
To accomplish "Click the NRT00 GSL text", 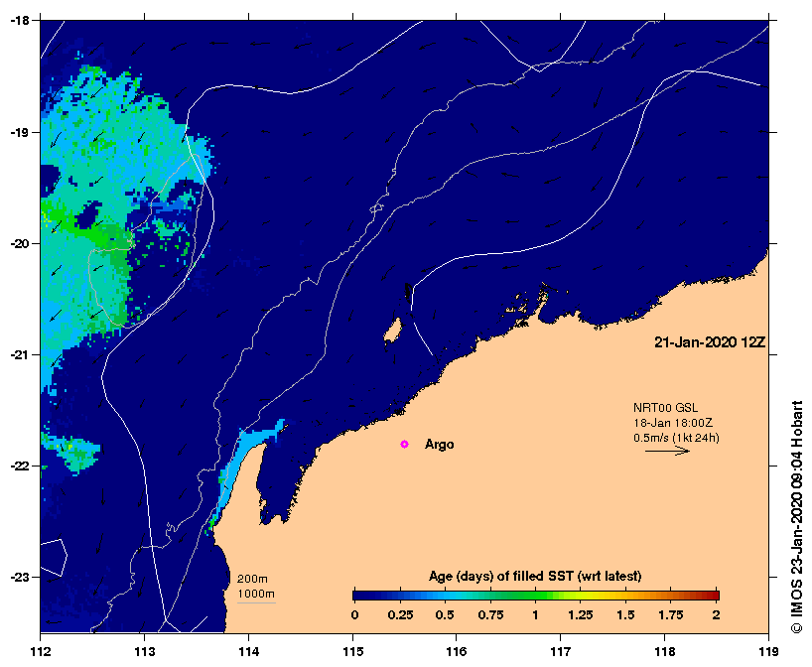I will (665, 408).
